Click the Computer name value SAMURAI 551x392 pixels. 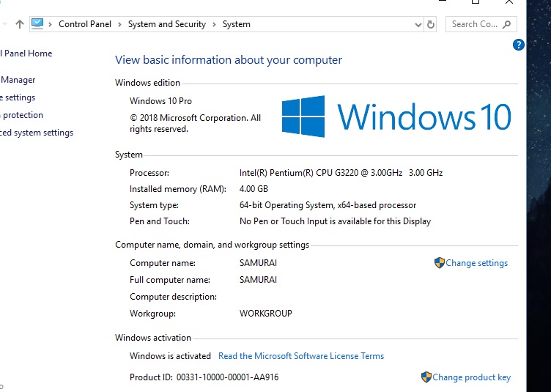click(x=258, y=263)
